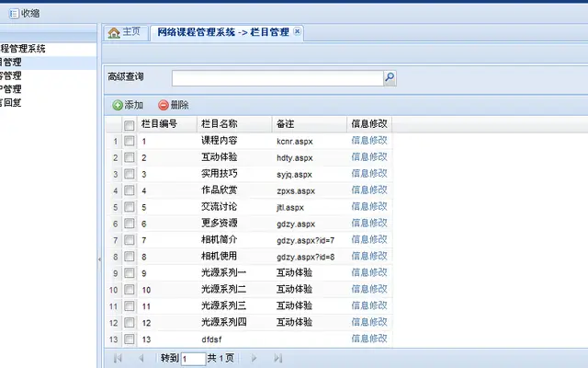Click the 添加 add button

pyautogui.click(x=128, y=105)
